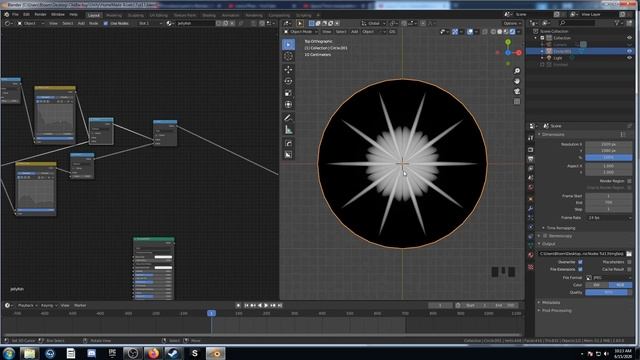This screenshot has width=640, height=360.
Task: Open the Render properties tab icon
Action: 531,149
